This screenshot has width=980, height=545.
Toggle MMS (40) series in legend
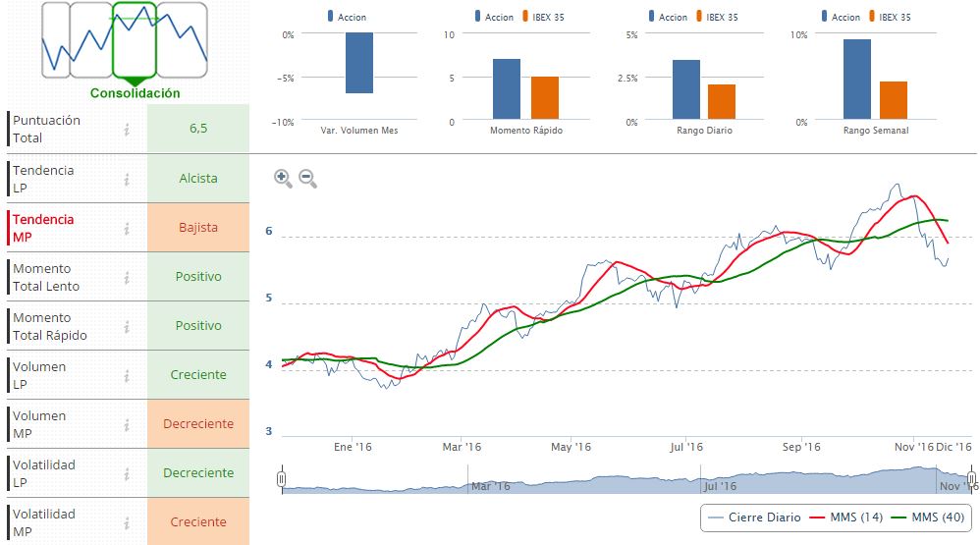[928, 518]
